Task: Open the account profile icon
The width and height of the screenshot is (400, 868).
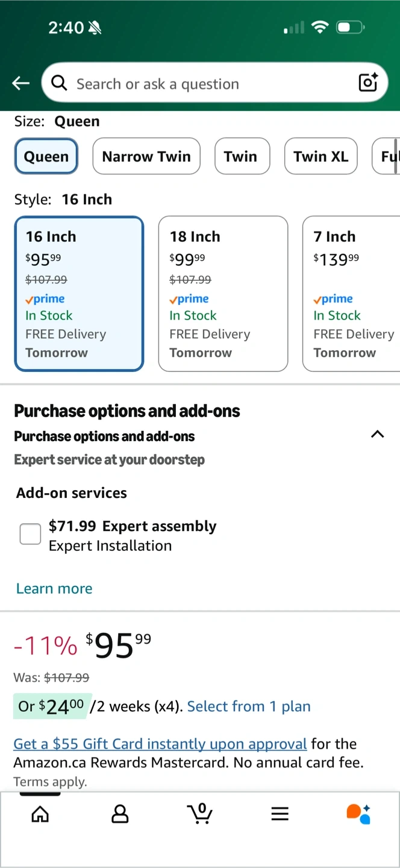Action: click(x=120, y=814)
